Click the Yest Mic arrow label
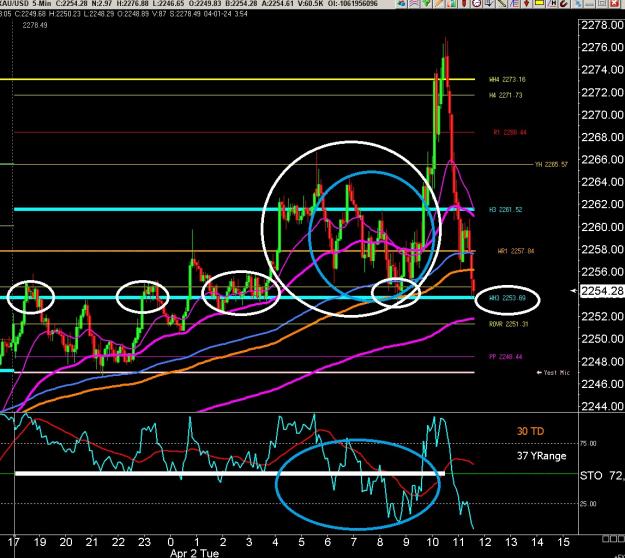Image resolution: width=625 pixels, height=558 pixels. coord(553,373)
